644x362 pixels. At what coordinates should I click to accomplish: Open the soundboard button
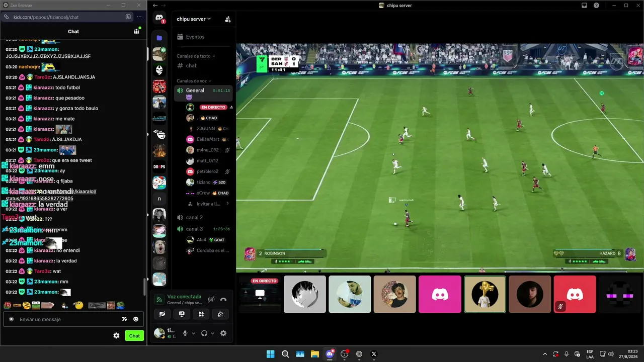pos(221,314)
